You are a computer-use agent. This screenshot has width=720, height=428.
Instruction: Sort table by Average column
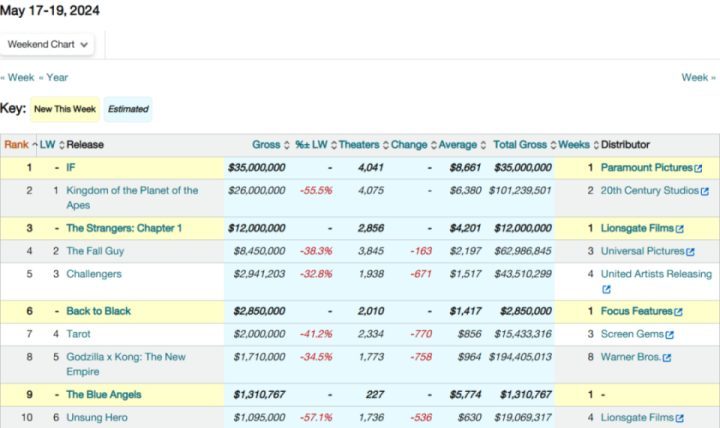click(462, 145)
